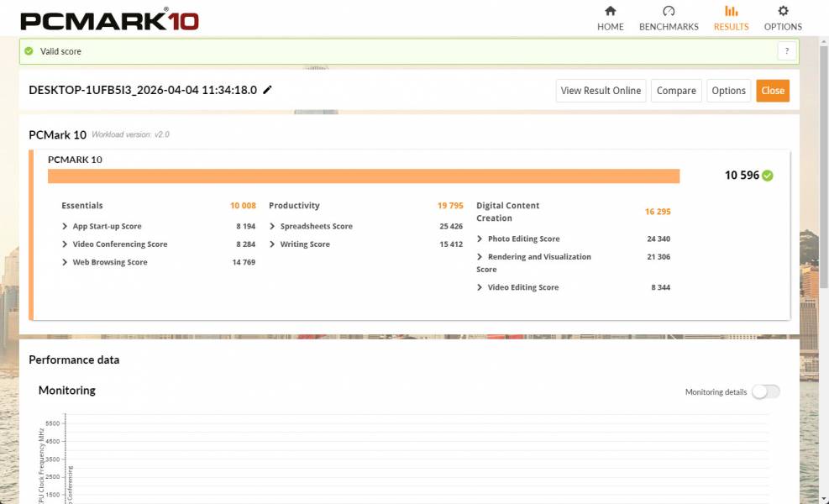829x504 pixels.
Task: Click the View Result Online button
Action: 601,91
